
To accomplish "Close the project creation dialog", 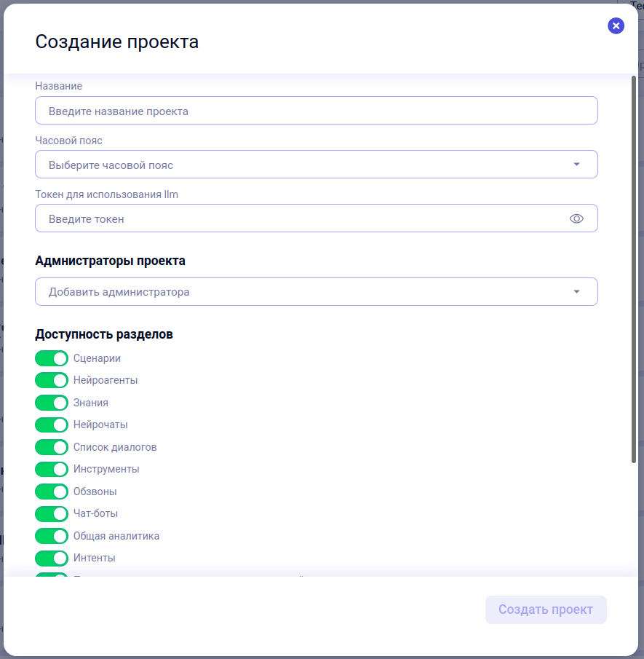I will 616,25.
